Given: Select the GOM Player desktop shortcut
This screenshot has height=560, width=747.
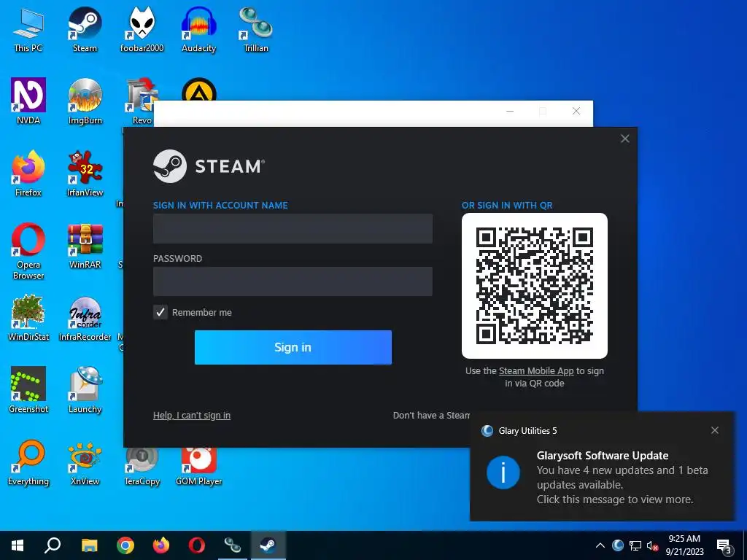Looking at the screenshot, I should [x=198, y=467].
